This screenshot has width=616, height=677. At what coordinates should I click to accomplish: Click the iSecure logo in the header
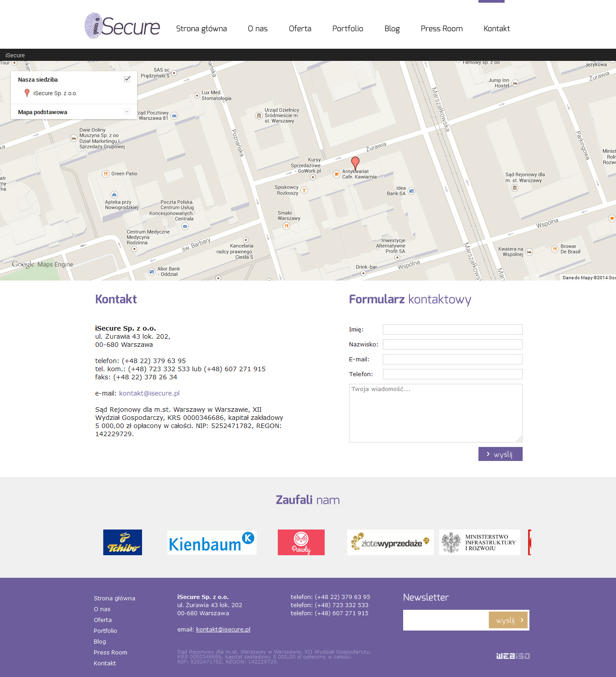(x=122, y=26)
